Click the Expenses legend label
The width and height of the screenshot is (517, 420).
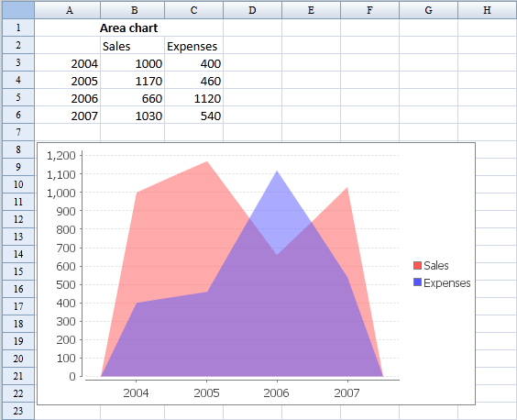[x=446, y=283]
